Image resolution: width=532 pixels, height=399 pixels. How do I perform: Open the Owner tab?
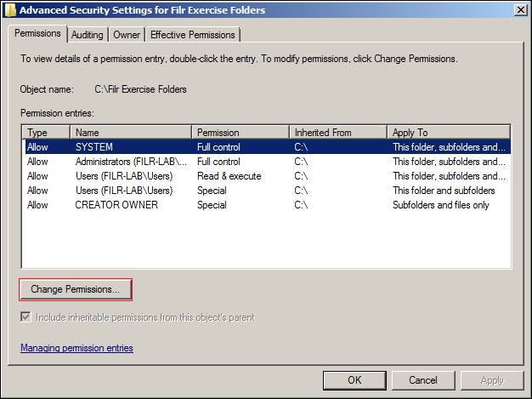(127, 35)
